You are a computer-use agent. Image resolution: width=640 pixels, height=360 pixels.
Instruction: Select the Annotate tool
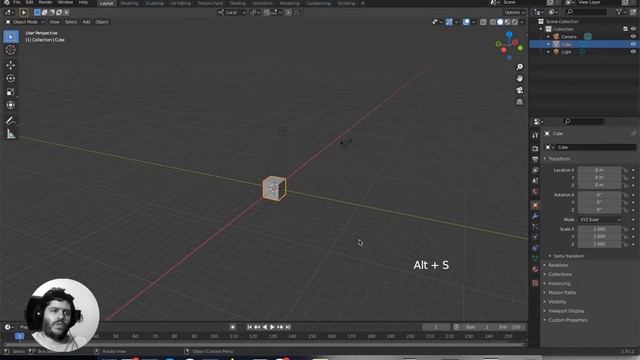pyautogui.click(x=11, y=120)
